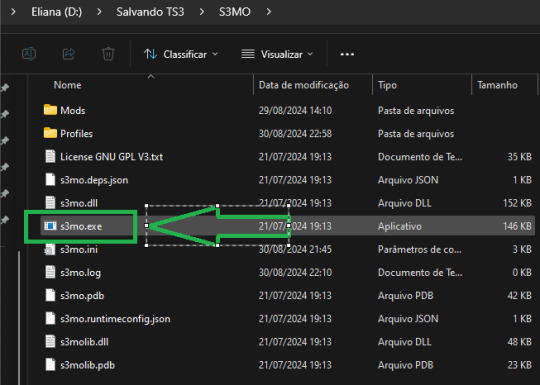The width and height of the screenshot is (540, 385).
Task: Click the License GNU GPL V3.txt file icon
Action: 50,156
